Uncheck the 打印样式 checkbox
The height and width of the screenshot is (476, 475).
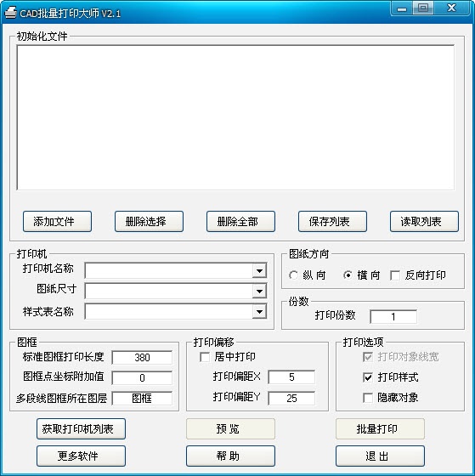(x=368, y=377)
